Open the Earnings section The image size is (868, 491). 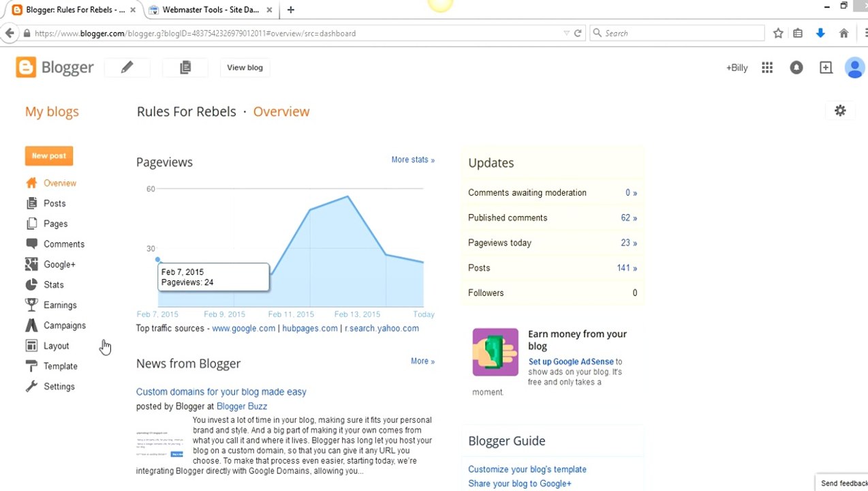(x=60, y=305)
